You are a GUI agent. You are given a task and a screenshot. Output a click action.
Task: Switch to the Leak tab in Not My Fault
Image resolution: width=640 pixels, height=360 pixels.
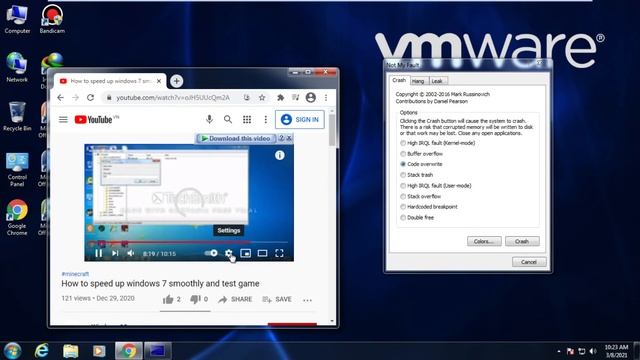(x=437, y=81)
